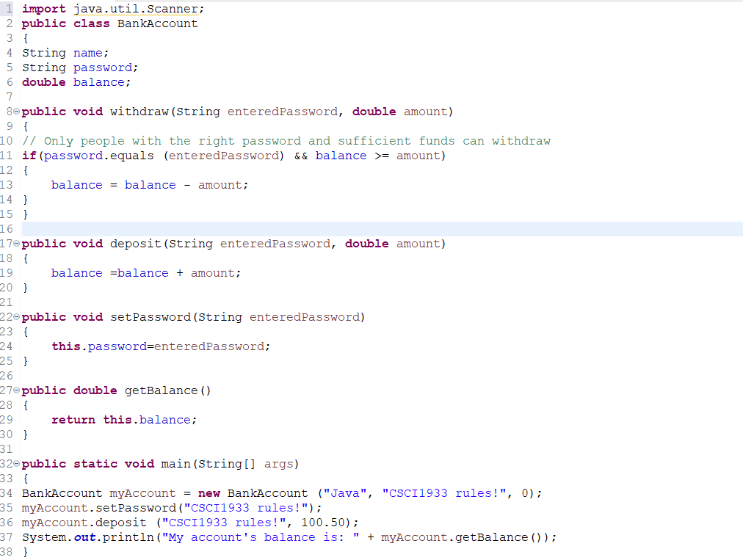Collapse the main method fold marker
This screenshot has height=560, width=743.
pos(15,463)
